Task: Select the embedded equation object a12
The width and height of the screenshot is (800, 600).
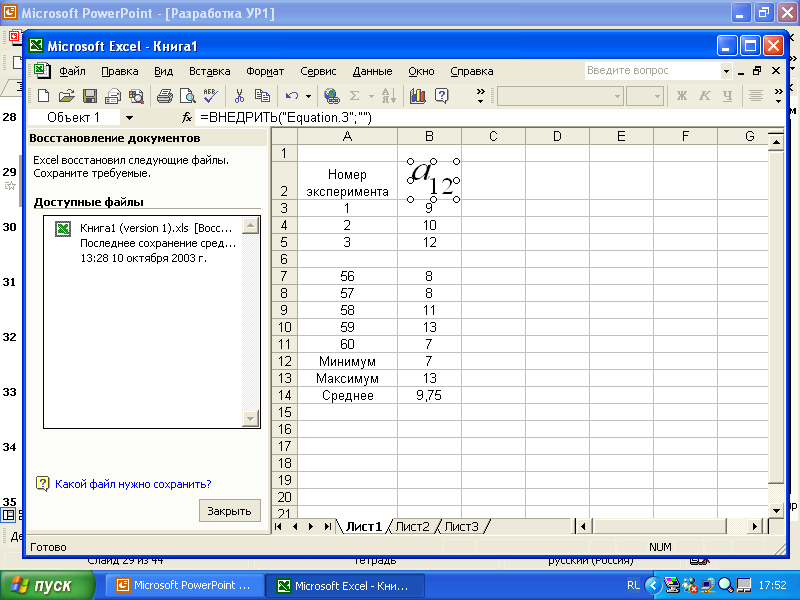Action: 433,180
